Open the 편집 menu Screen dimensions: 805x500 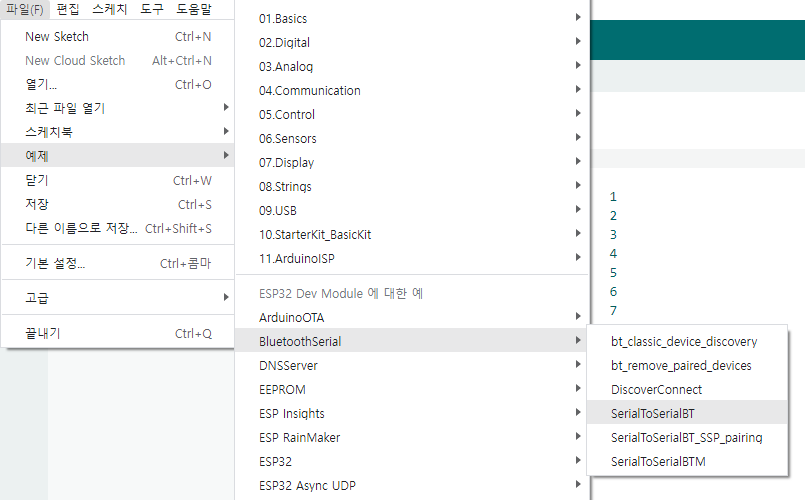pyautogui.click(x=68, y=9)
